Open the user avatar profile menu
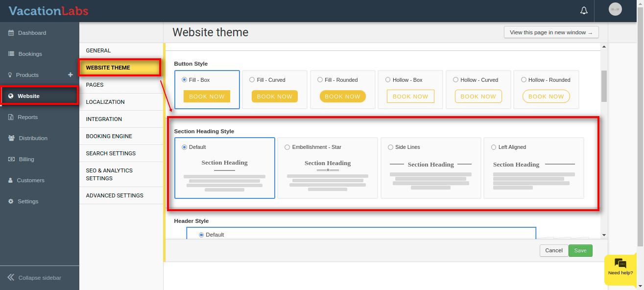Image resolution: width=644 pixels, height=290 pixels. (615, 9)
